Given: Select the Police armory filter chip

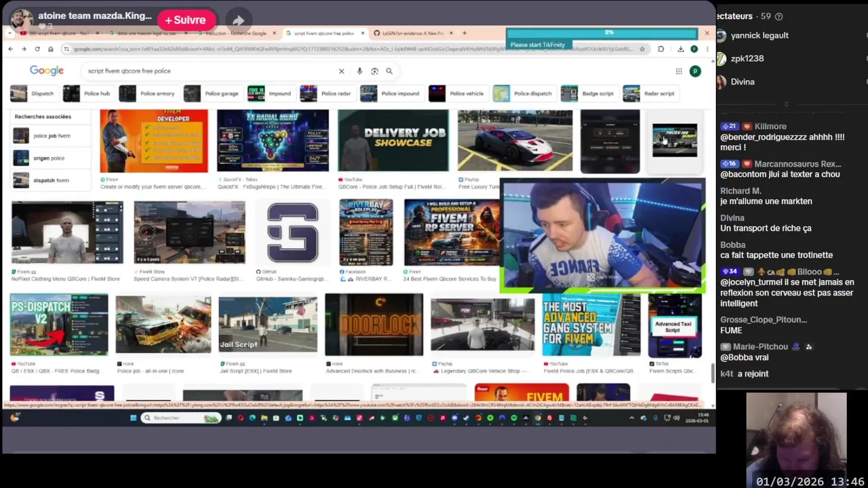Looking at the screenshot, I should (147, 94).
